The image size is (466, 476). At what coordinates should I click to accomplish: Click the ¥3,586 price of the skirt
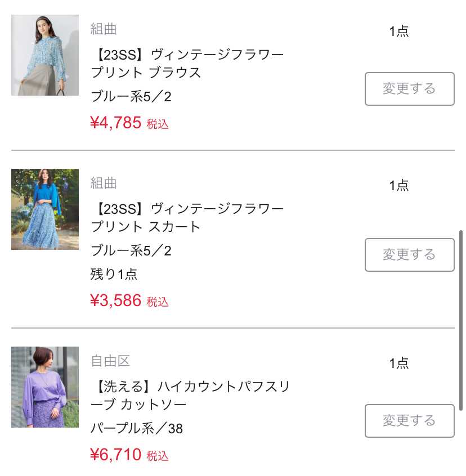click(x=116, y=300)
